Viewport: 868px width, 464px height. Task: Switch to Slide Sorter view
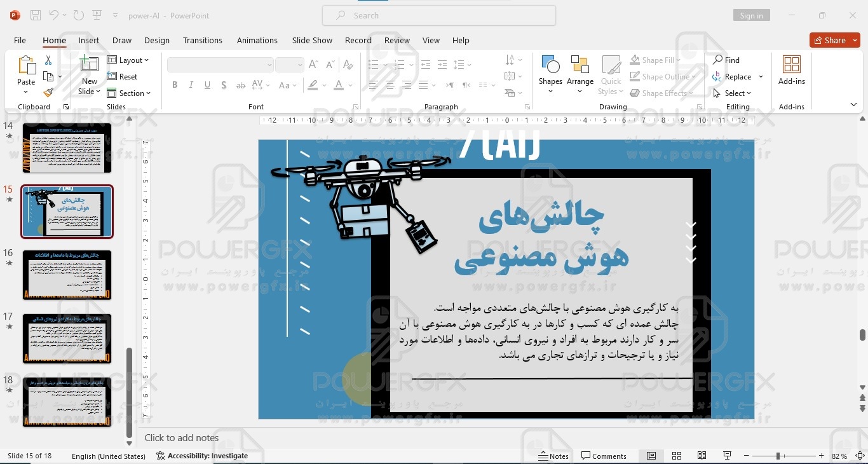(x=677, y=456)
